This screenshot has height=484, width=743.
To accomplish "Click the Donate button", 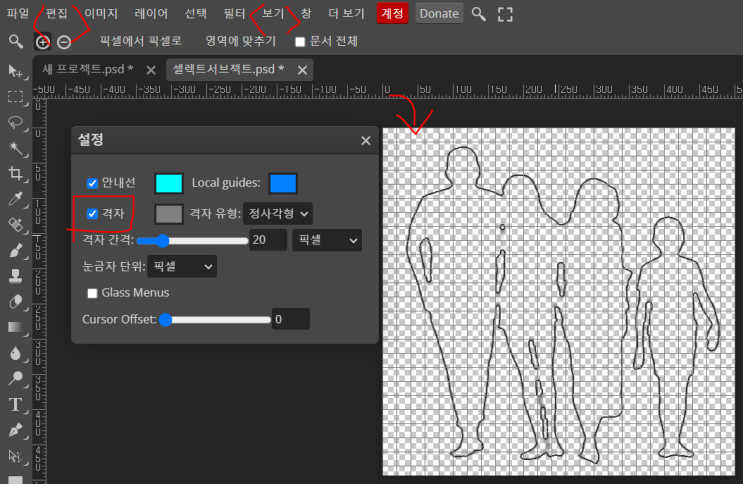I will [438, 14].
